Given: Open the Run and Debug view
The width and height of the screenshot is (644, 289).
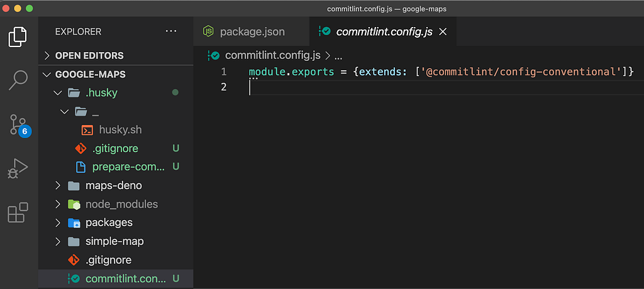Looking at the screenshot, I should [18, 168].
